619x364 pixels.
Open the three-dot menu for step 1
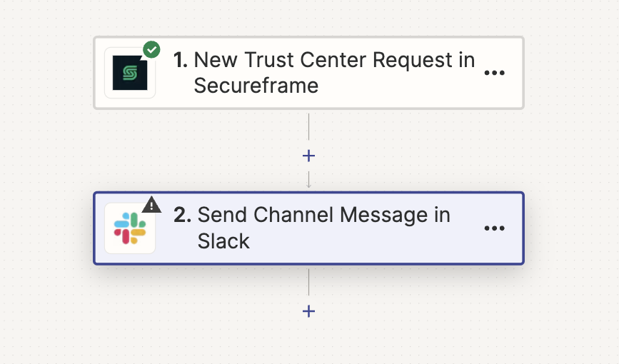click(494, 73)
